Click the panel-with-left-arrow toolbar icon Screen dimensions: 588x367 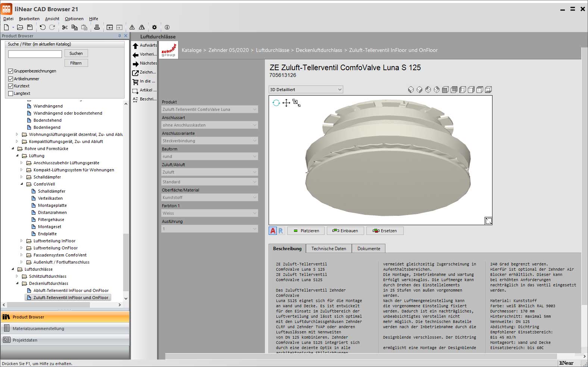[110, 27]
